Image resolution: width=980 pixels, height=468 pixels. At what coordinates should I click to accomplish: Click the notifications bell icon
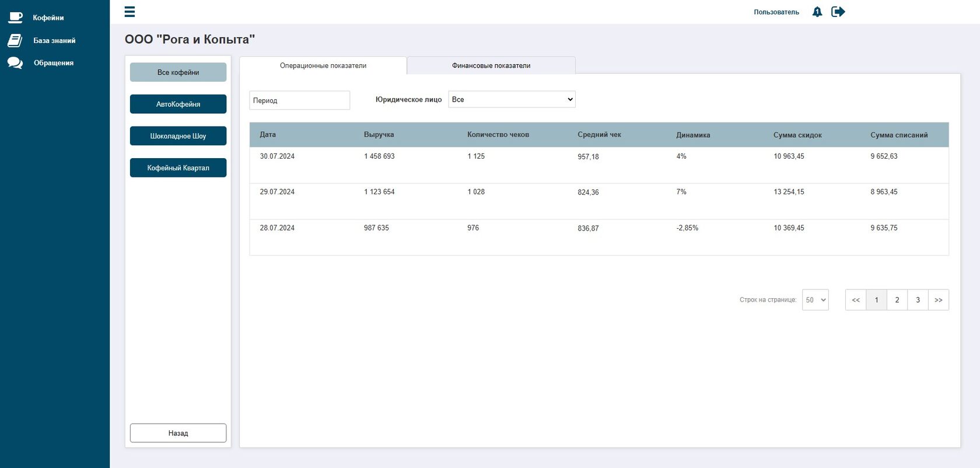[817, 12]
